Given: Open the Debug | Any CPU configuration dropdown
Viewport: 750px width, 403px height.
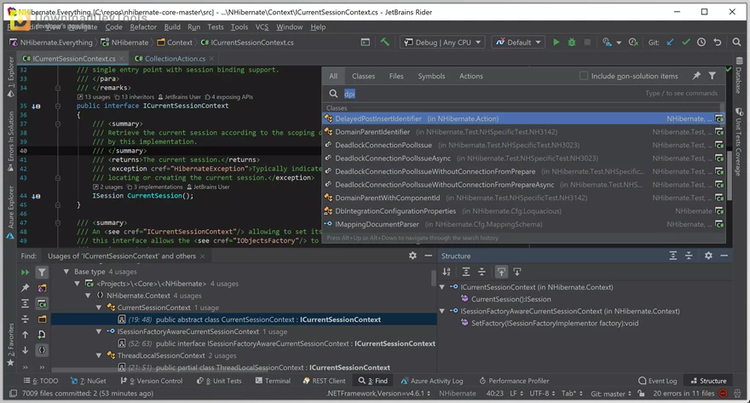Looking at the screenshot, I should [x=442, y=42].
